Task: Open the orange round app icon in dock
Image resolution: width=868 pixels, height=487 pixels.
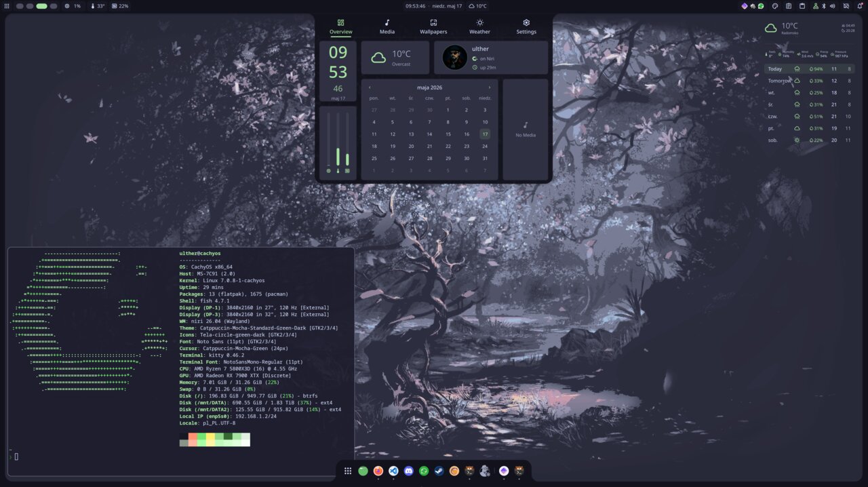Action: coord(454,471)
